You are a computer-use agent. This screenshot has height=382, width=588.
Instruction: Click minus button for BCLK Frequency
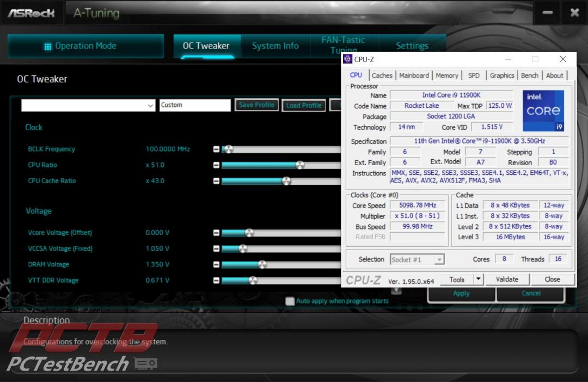(216, 149)
